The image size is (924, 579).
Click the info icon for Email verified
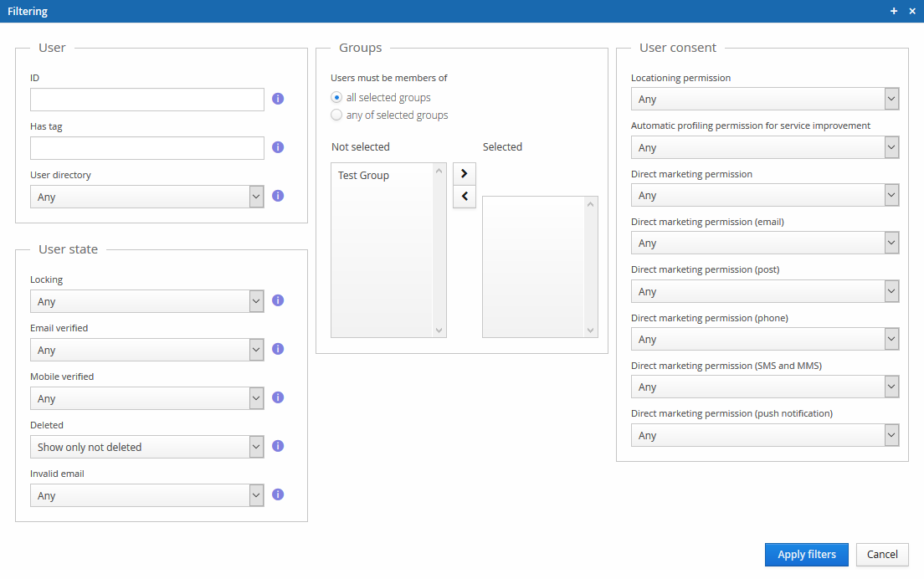278,349
